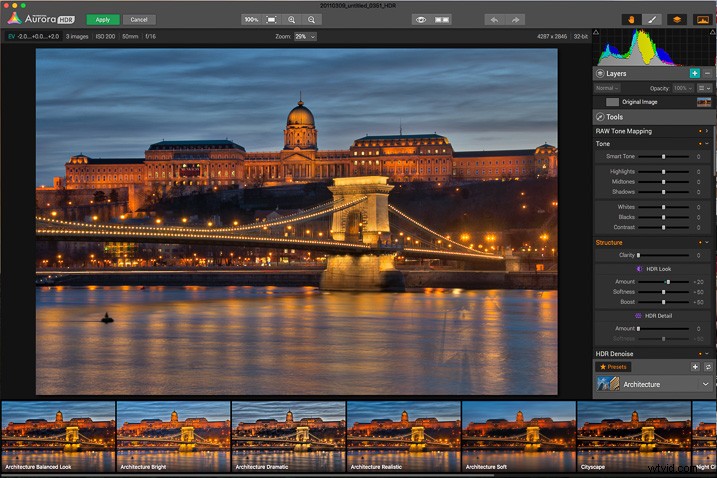Image resolution: width=717 pixels, height=478 pixels.
Task: Click the Cancel button
Action: pyautogui.click(x=139, y=20)
